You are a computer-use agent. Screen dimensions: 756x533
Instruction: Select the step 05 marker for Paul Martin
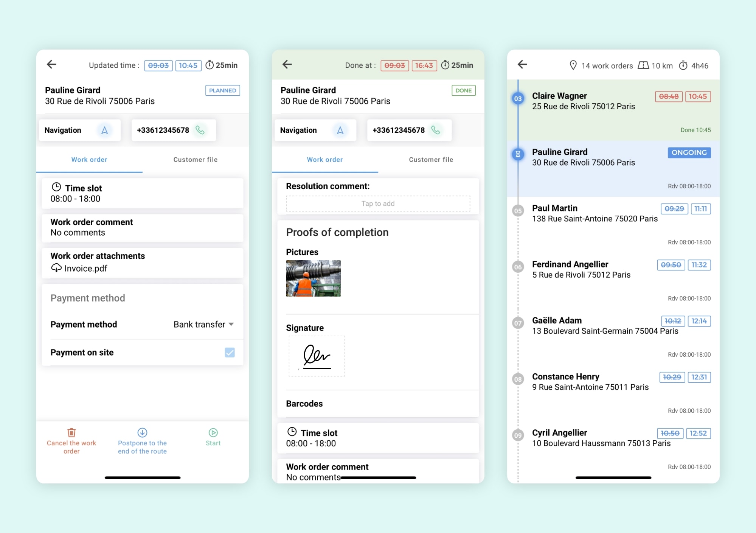518,211
